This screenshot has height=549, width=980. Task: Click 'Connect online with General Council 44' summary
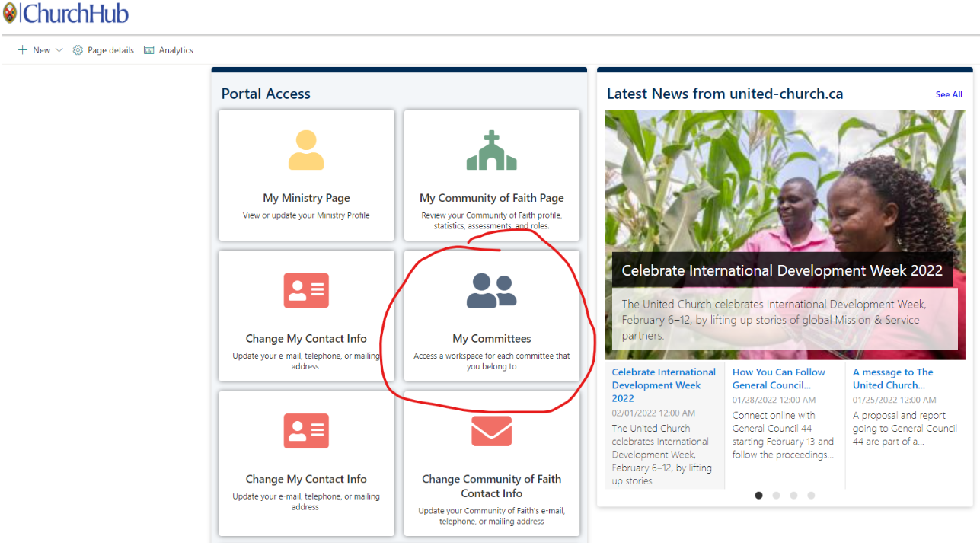[783, 435]
